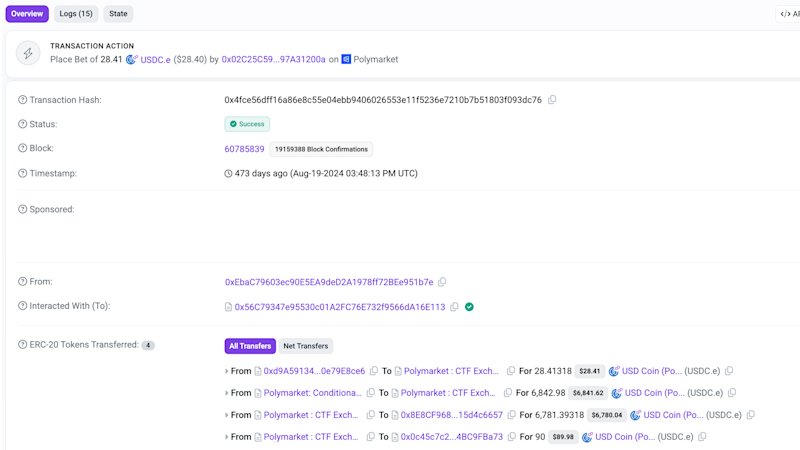Copy token address in the 6,781.39318 row
The image size is (800, 450).
tap(751, 415)
